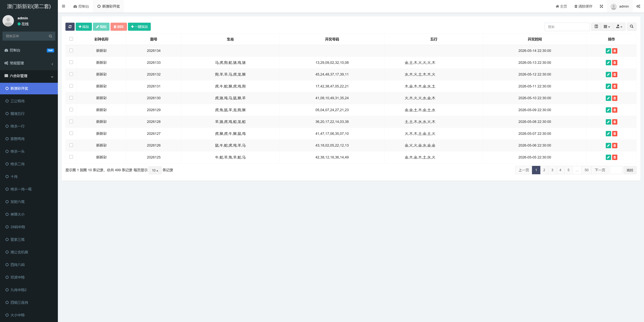The image size is (644, 322).
Task: Expand the 常规管理 sidebar menu
Action: point(29,63)
